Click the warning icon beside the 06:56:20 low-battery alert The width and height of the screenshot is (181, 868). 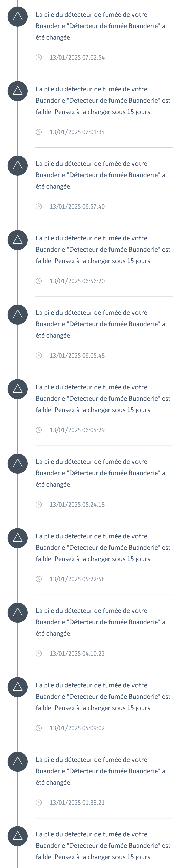[18, 240]
